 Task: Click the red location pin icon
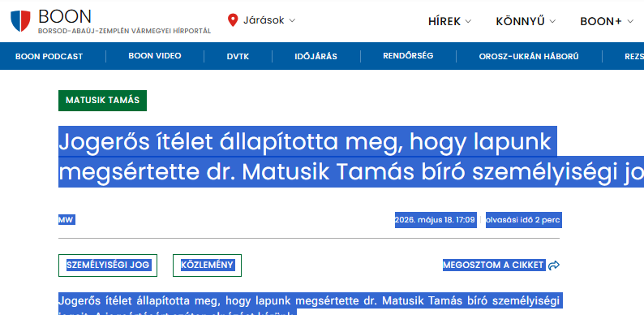(233, 20)
